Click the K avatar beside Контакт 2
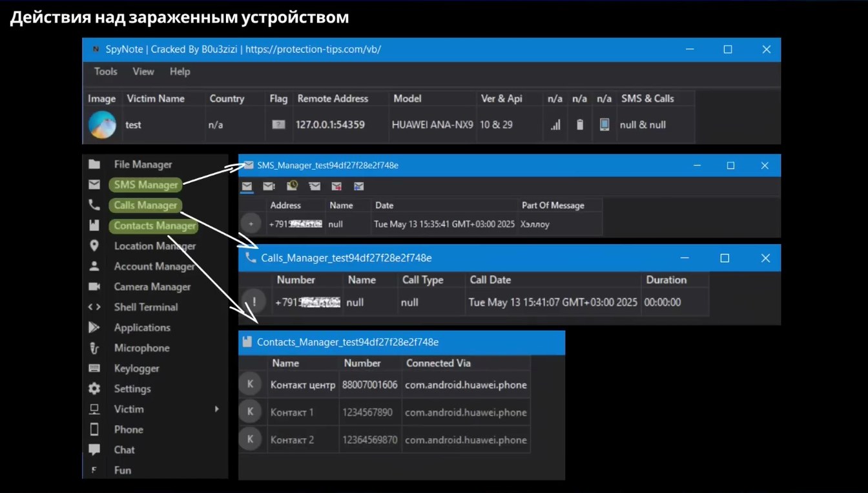Screen dimensions: 868x493 pyautogui.click(x=251, y=439)
